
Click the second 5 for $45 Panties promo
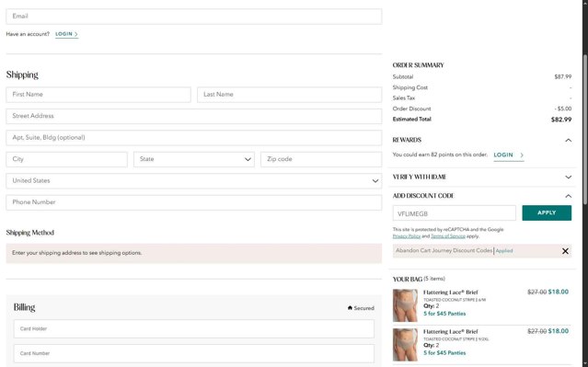(444, 353)
